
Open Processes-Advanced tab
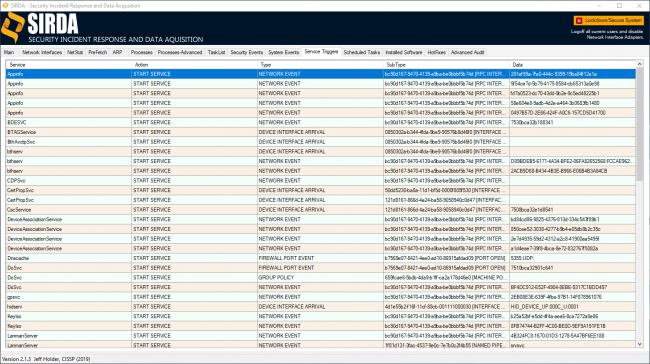pyautogui.click(x=180, y=52)
